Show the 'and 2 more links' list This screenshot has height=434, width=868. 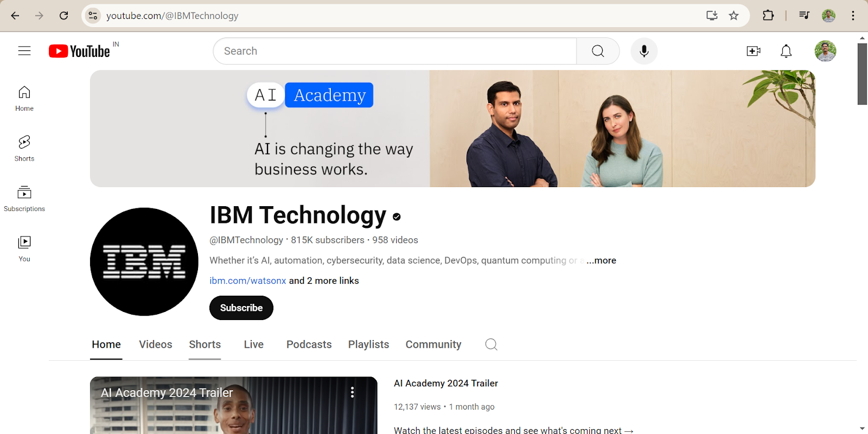tap(324, 280)
